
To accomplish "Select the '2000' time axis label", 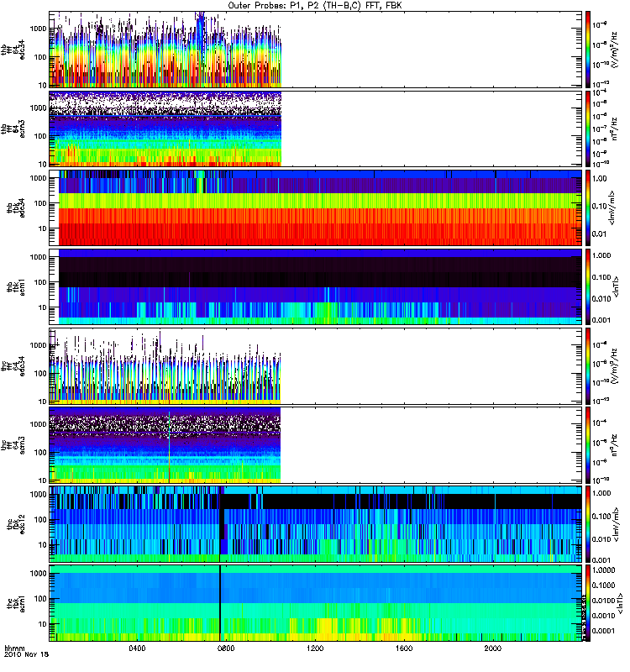I will [x=493, y=648].
